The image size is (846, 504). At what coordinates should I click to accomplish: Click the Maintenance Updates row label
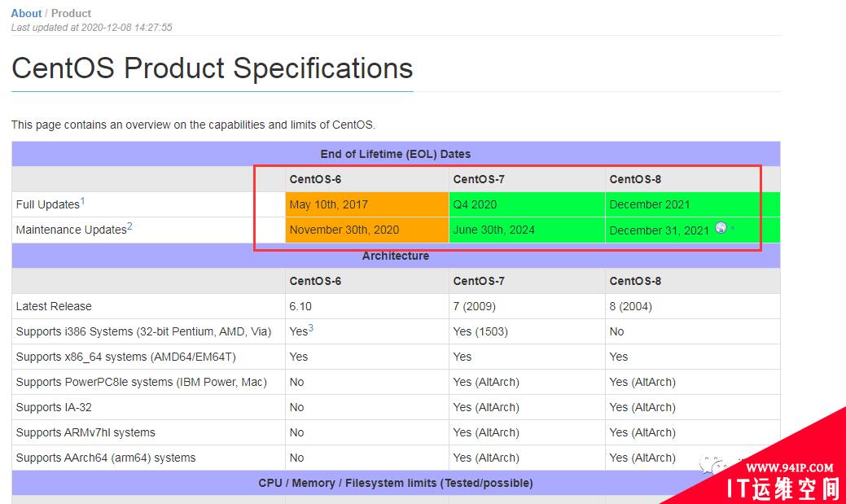(x=71, y=230)
